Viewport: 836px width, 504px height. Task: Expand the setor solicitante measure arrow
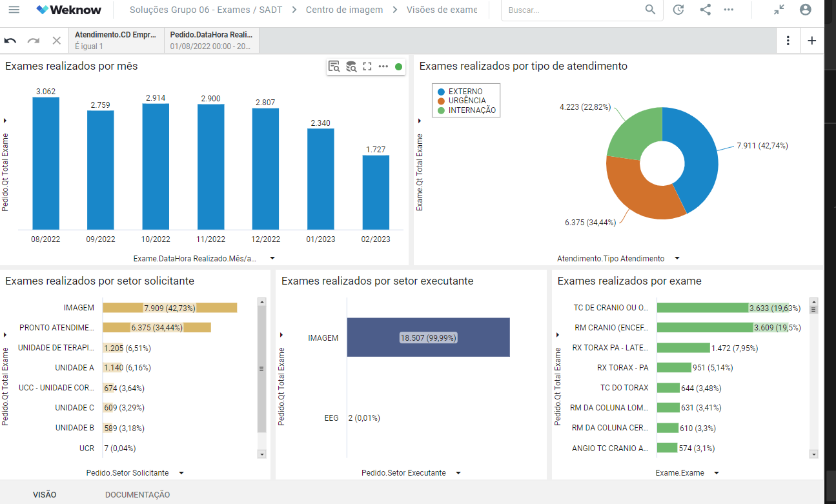pos(5,334)
